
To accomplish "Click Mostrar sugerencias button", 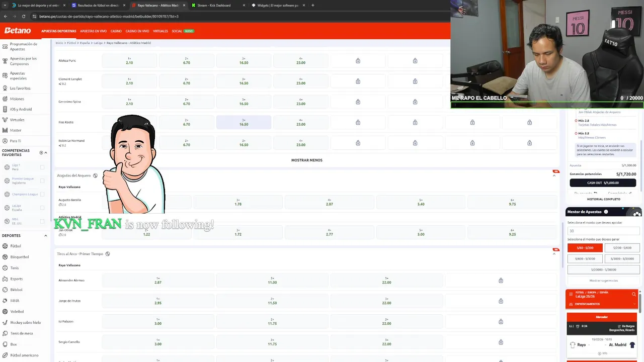I will [604, 281].
